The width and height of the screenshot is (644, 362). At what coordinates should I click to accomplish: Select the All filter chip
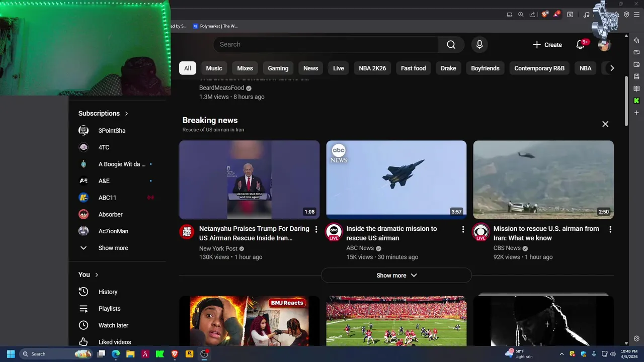point(188,68)
